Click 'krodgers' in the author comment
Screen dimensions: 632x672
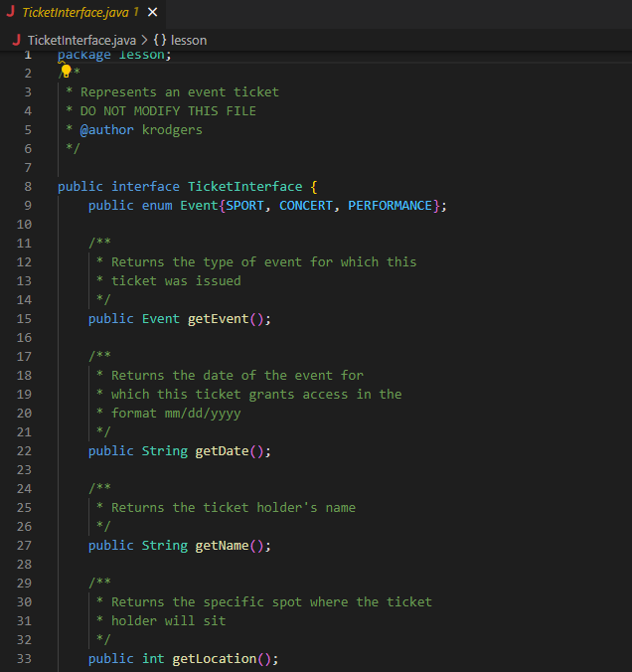(172, 130)
